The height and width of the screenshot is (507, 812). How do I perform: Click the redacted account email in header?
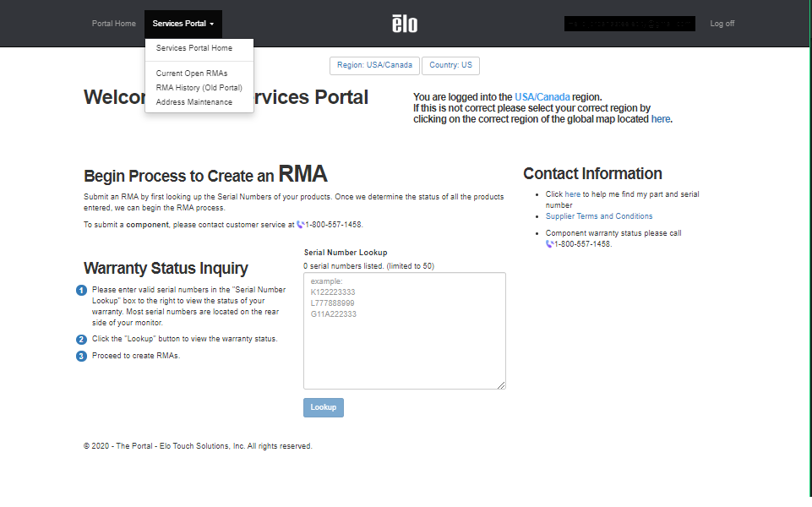pyautogui.click(x=629, y=24)
